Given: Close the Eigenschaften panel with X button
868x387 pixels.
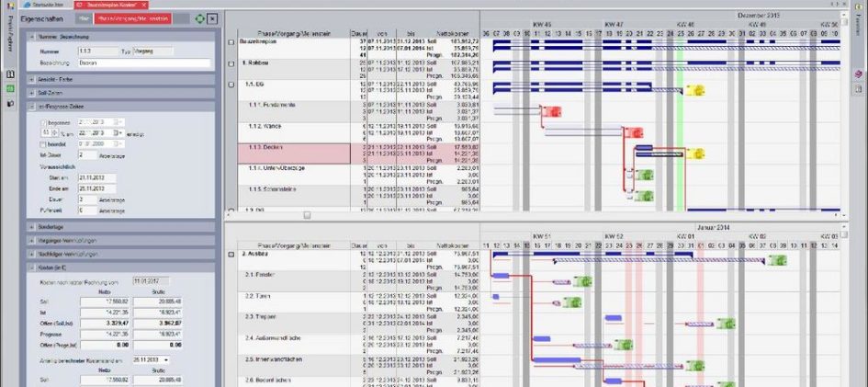Looking at the screenshot, I should point(212,18).
